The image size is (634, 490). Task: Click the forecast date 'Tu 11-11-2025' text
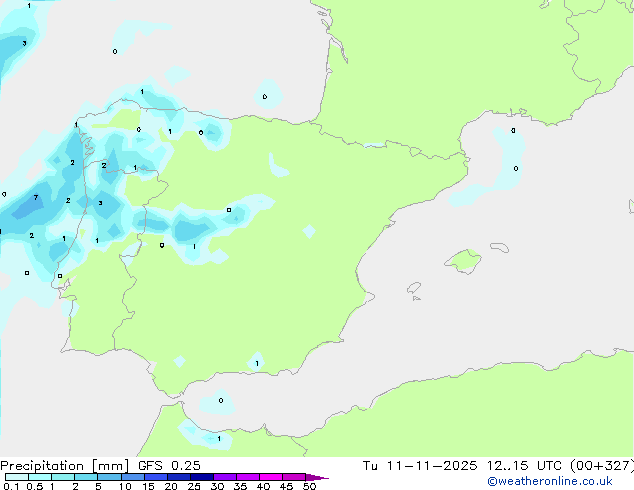(420, 466)
